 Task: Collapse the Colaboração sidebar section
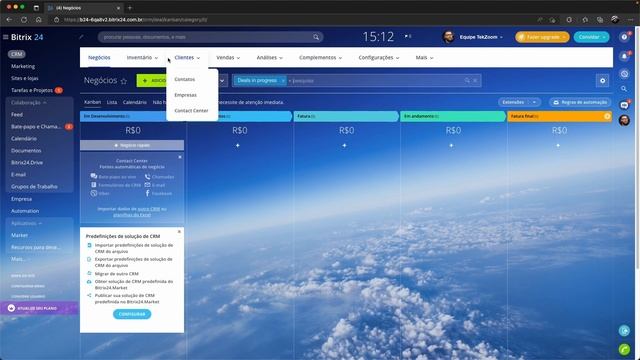tap(29, 103)
